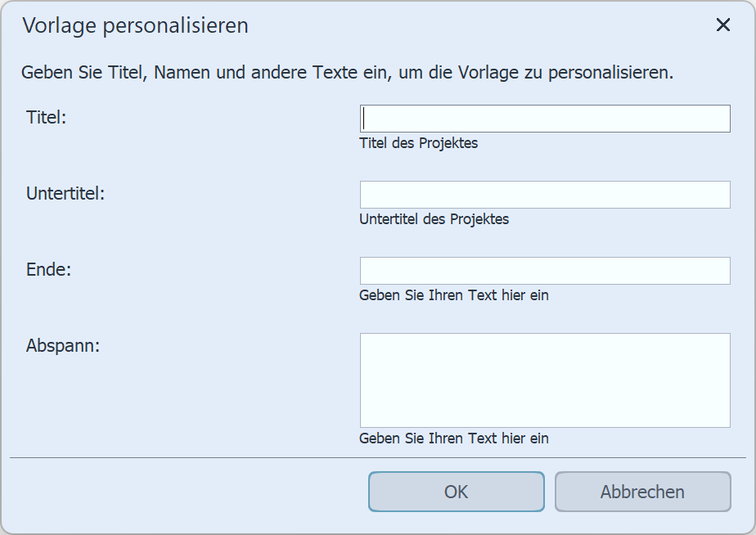Close the Vorlage personalisieren dialog via X
The width and height of the screenshot is (756, 535).
coord(723,25)
